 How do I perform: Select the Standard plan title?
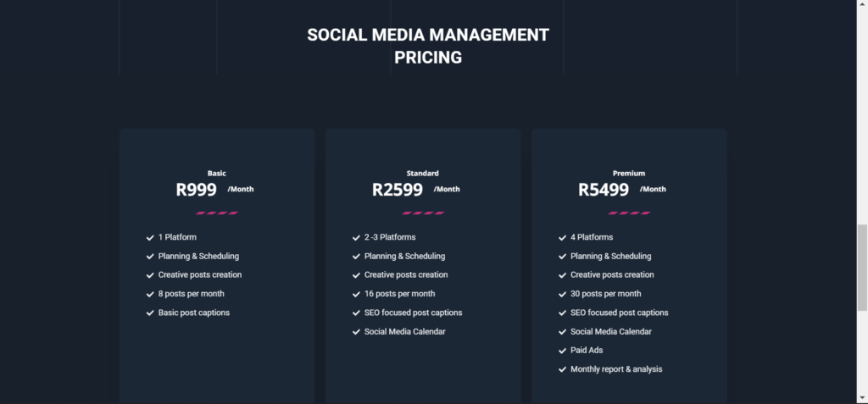422,174
